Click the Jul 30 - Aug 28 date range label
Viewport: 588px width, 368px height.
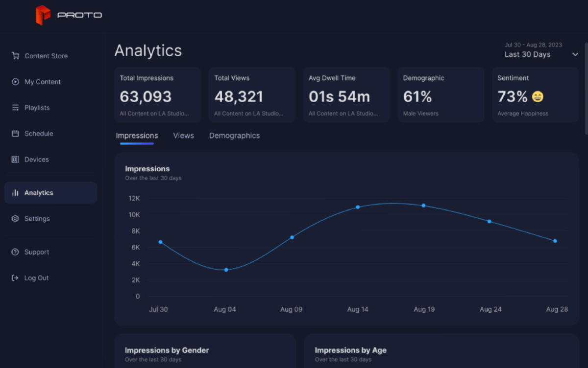(533, 45)
